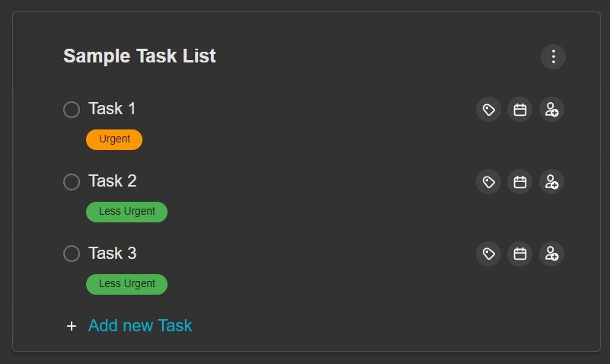Click the Add new Task link
This screenshot has width=610, height=364.
point(140,325)
